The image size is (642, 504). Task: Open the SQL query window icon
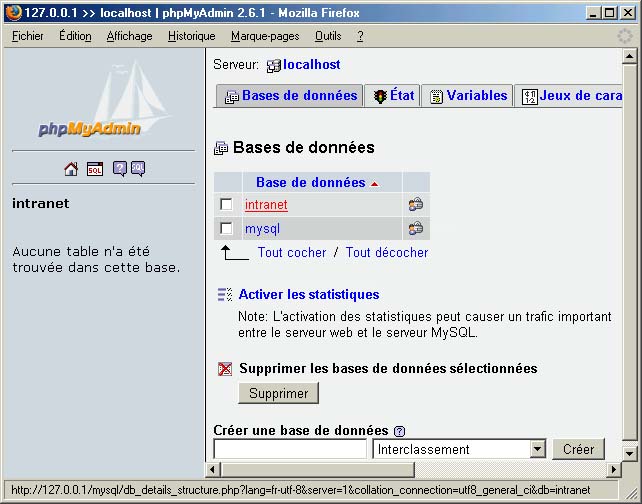click(x=95, y=169)
